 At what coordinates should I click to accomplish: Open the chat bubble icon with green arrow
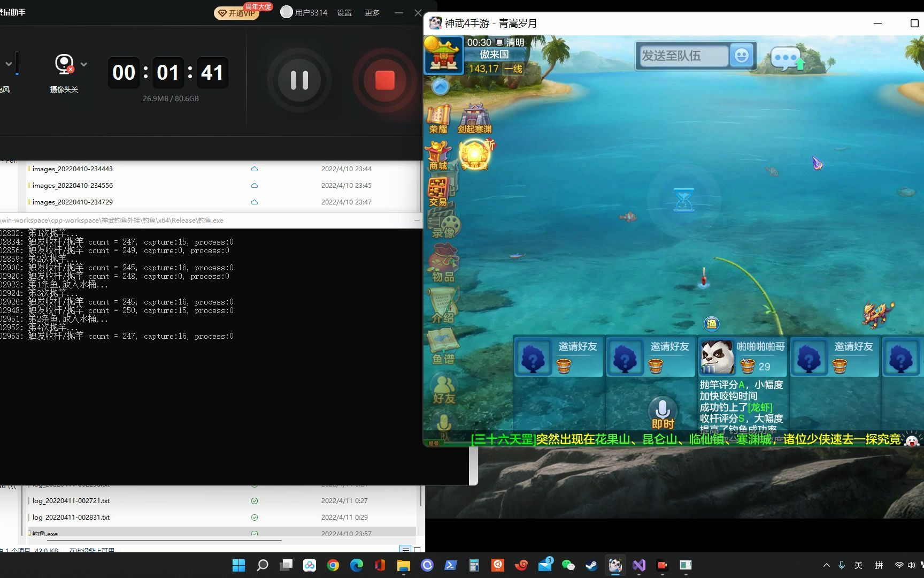(x=788, y=58)
